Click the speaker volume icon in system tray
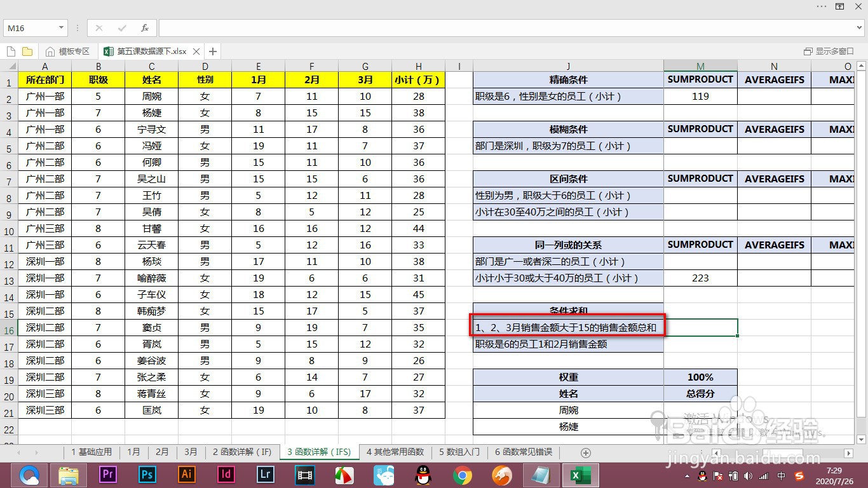Image resolution: width=868 pixels, height=488 pixels. click(748, 475)
